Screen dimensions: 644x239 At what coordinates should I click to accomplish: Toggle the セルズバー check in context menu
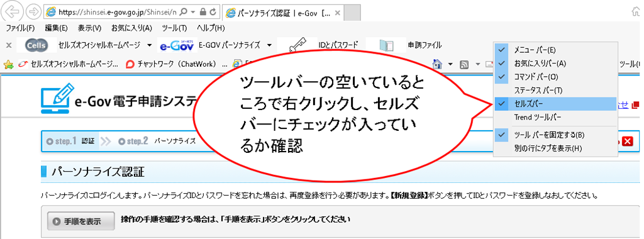coord(555,104)
